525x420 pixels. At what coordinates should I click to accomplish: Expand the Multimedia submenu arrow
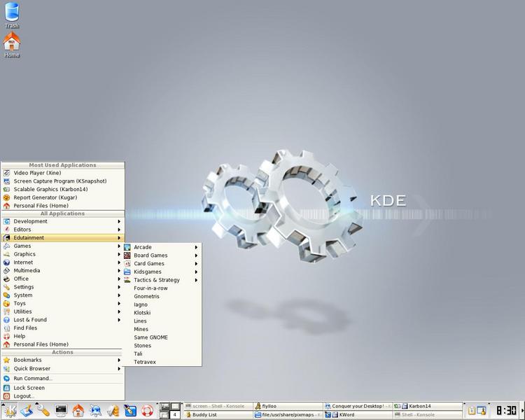(x=119, y=271)
